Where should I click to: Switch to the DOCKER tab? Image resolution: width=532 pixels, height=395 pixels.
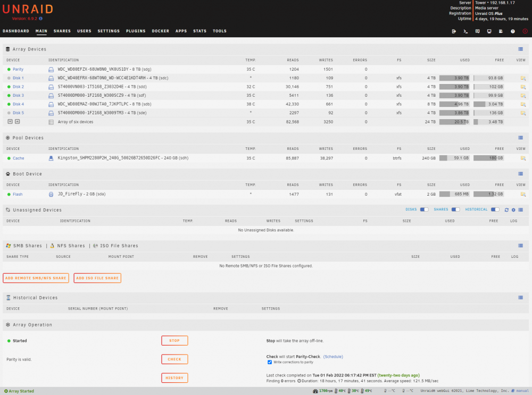(x=161, y=31)
